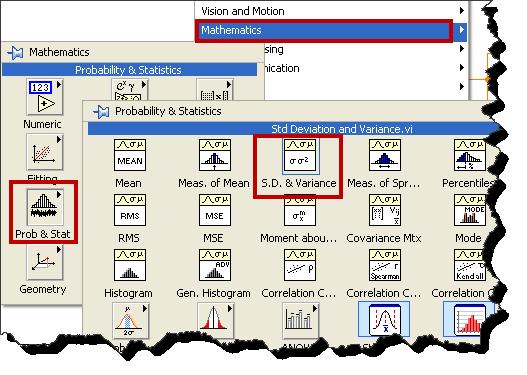Pick the Percentiles VI icon

[x=470, y=155]
